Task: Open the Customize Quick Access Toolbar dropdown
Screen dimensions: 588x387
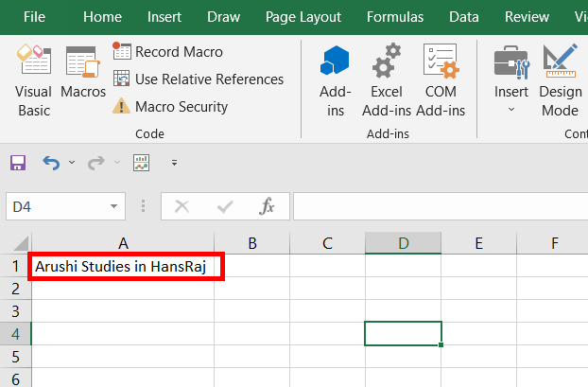Action: [174, 163]
